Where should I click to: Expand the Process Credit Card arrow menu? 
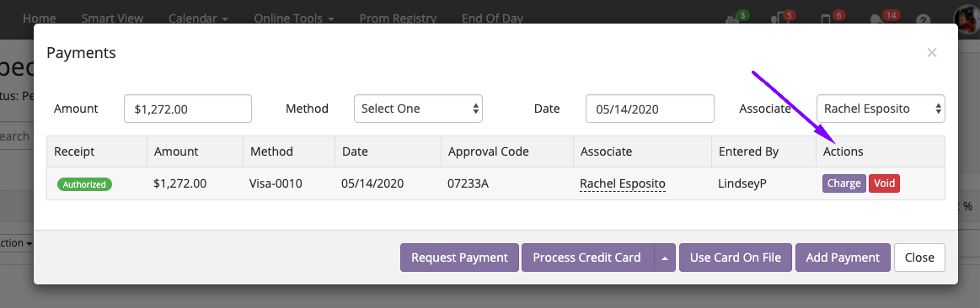[665, 258]
